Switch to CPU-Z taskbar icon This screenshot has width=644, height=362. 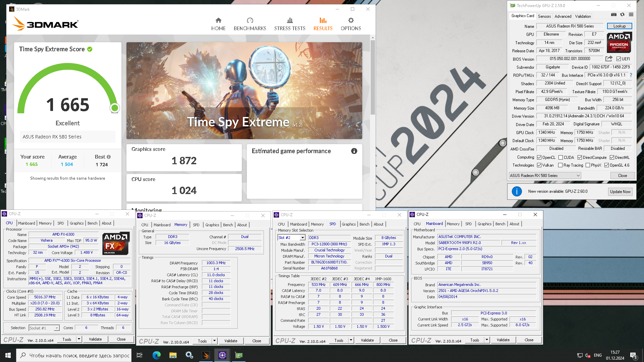222,355
